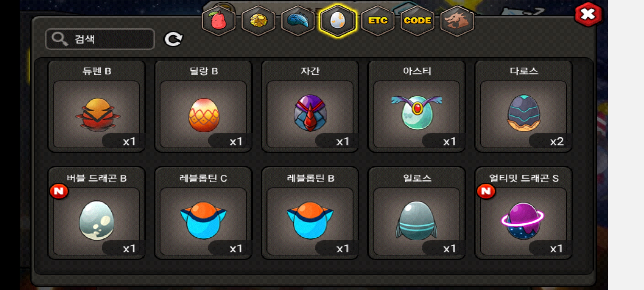Select the 레블롭틴 B egg
The width and height of the screenshot is (644, 290).
coord(310,213)
